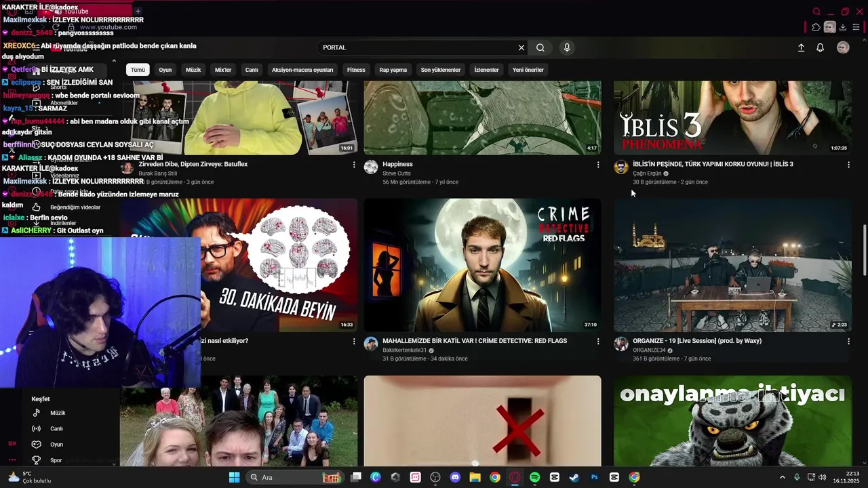This screenshot has width=868, height=488.
Task: Open Steve Cutts channel link
Action: [396, 174]
